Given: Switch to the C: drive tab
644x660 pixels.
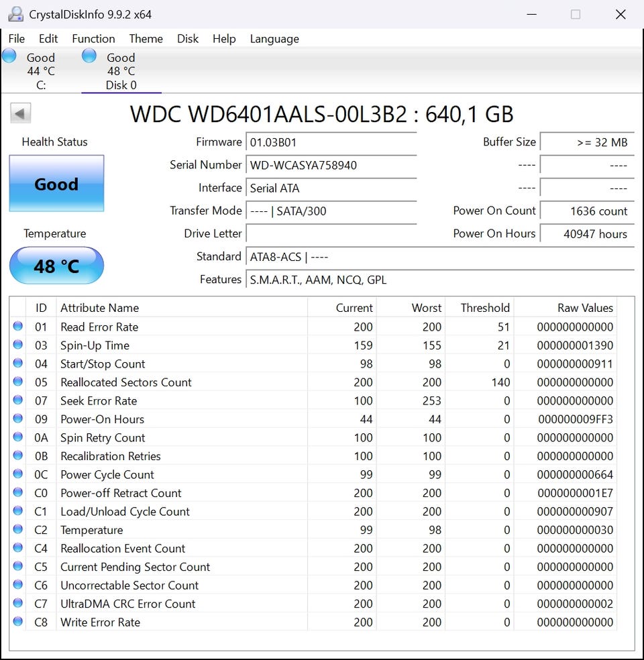Looking at the screenshot, I should point(41,70).
